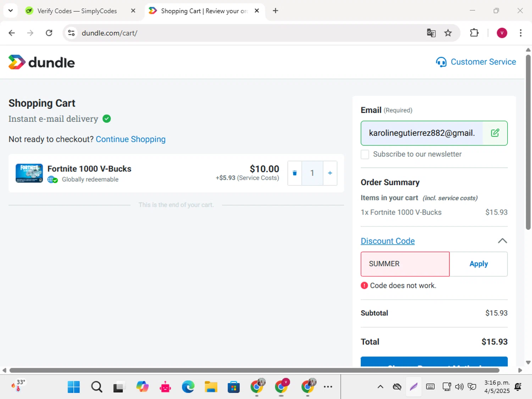532x399 pixels.
Task: Click the Continue Shopping link
Action: pyautogui.click(x=131, y=139)
